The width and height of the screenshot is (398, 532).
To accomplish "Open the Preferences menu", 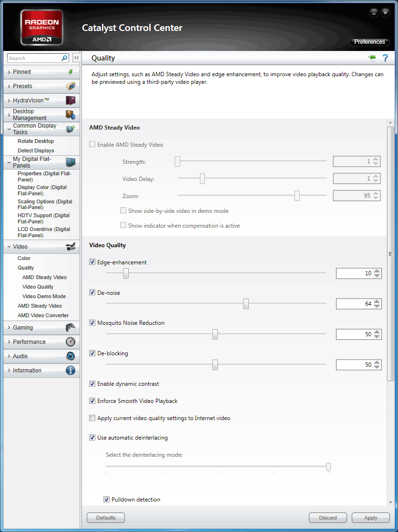I will click(369, 42).
